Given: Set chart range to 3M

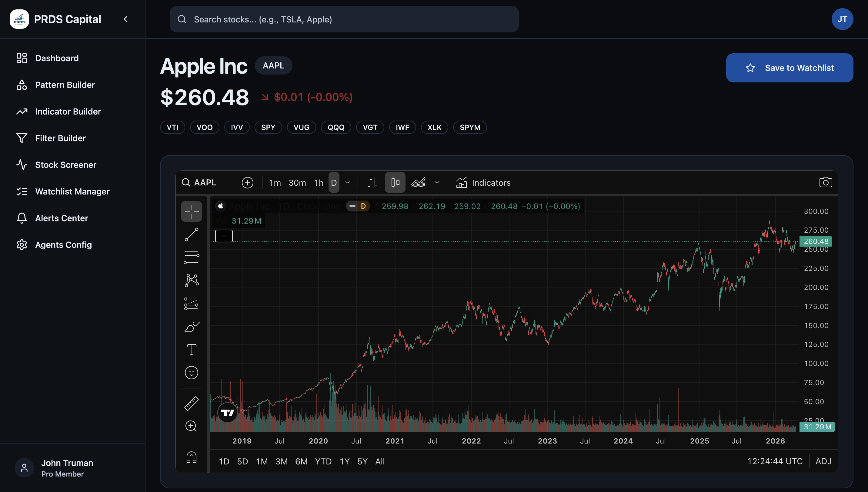Looking at the screenshot, I should pyautogui.click(x=282, y=462).
